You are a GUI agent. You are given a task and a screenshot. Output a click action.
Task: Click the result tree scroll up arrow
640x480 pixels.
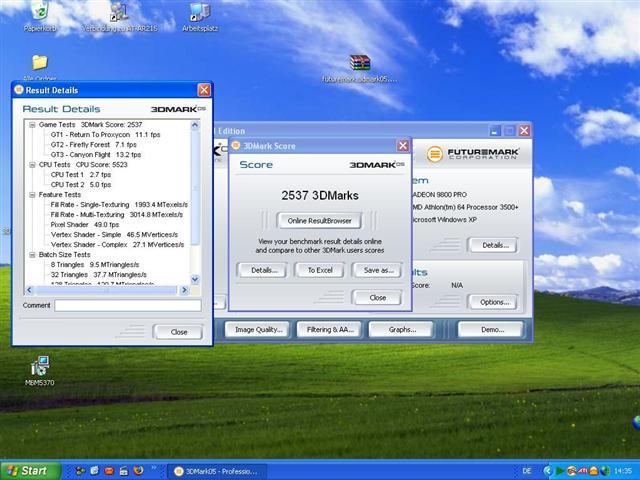click(x=195, y=125)
